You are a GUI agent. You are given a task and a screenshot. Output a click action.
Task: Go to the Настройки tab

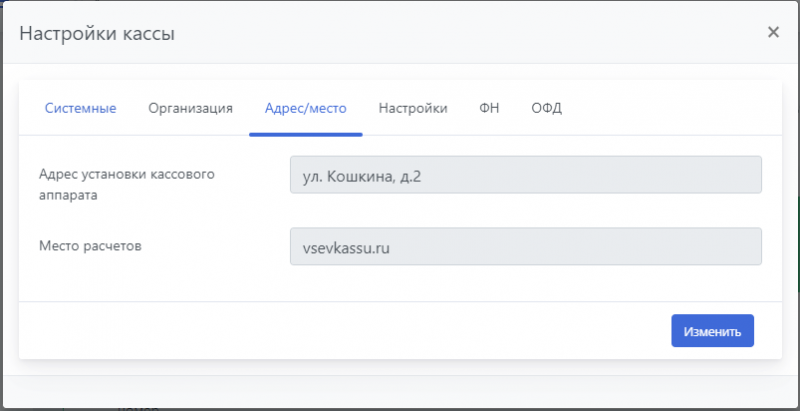412,108
